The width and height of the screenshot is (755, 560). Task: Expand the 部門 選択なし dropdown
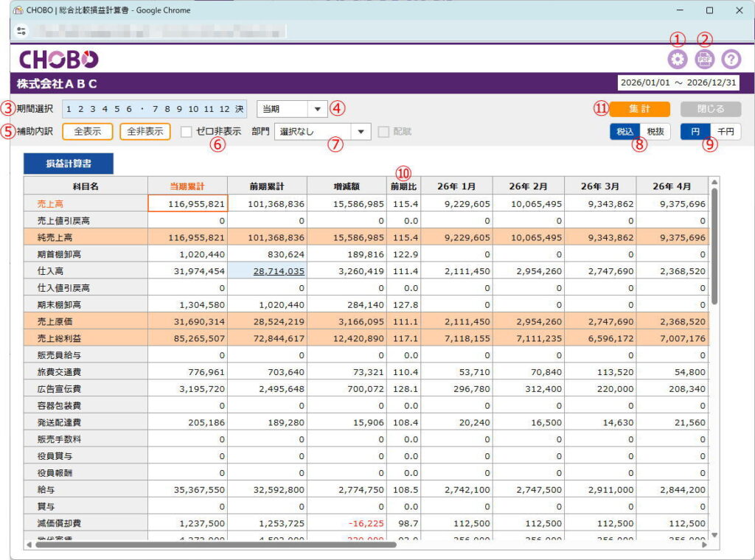(360, 132)
